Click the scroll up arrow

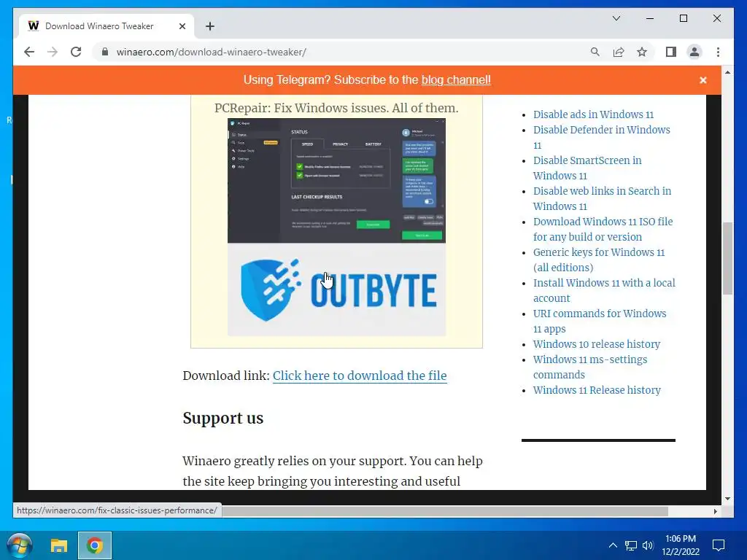[727, 72]
